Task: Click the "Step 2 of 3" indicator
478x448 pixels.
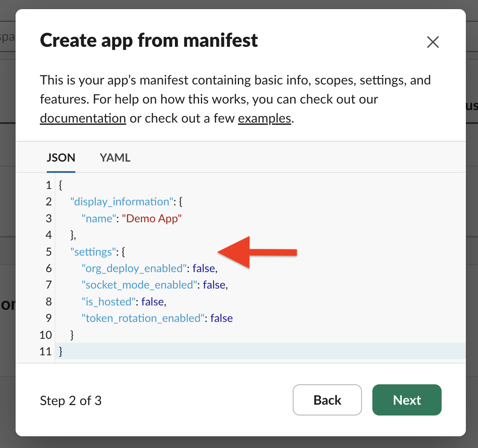Action: (x=71, y=400)
